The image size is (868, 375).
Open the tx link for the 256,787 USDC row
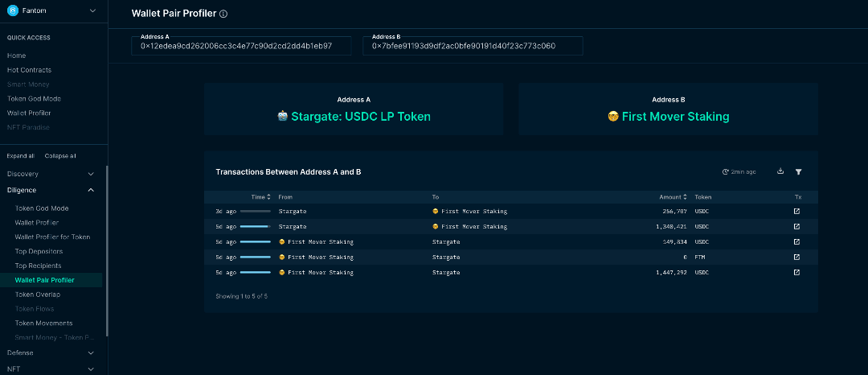(796, 211)
